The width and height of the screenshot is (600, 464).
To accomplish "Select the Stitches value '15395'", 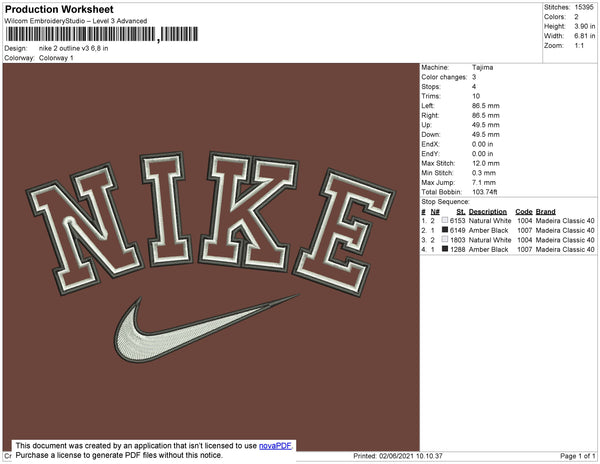I will point(584,7).
